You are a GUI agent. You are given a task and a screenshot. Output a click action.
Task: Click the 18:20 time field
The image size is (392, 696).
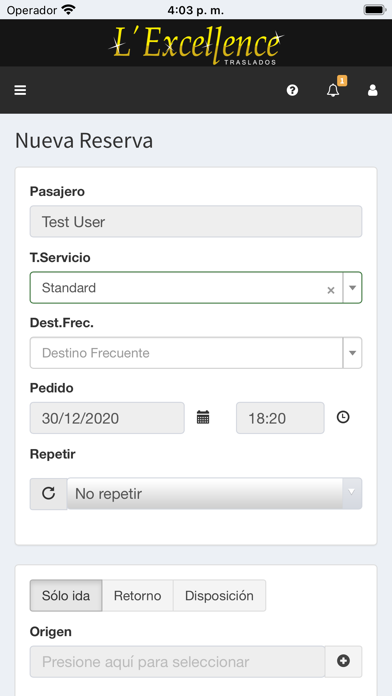point(280,418)
